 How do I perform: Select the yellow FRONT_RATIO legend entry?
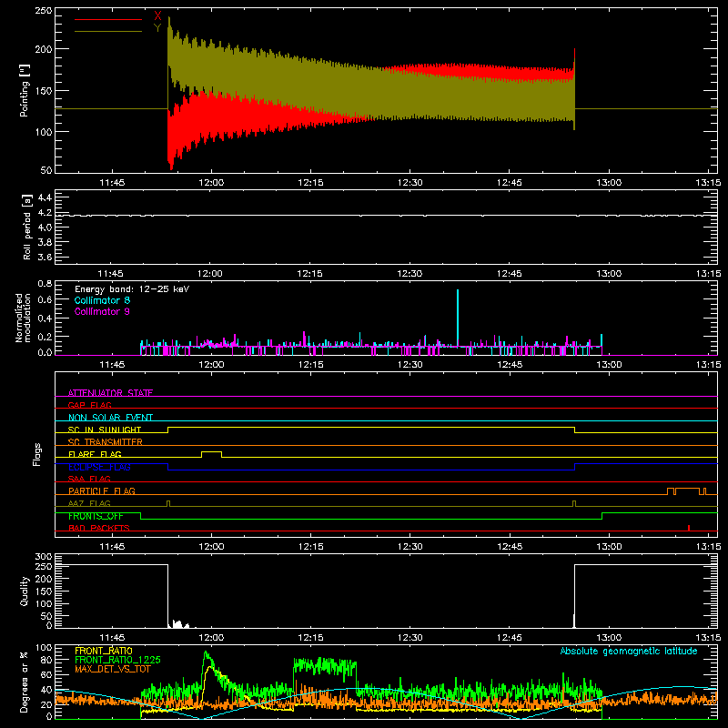pos(104,651)
